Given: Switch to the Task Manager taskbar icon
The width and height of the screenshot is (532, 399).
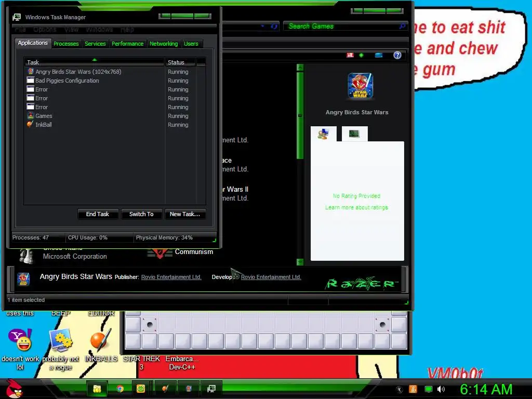Looking at the screenshot, I should pyautogui.click(x=211, y=389).
